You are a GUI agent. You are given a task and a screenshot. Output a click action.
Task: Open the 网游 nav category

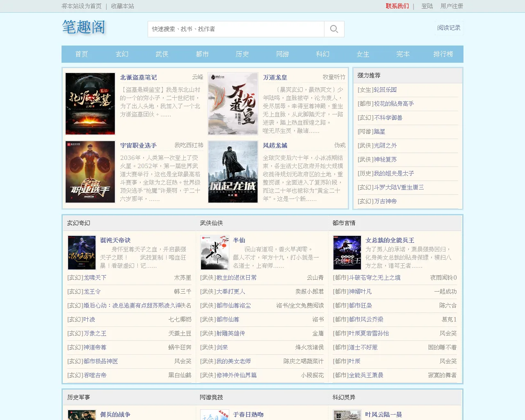coord(283,54)
